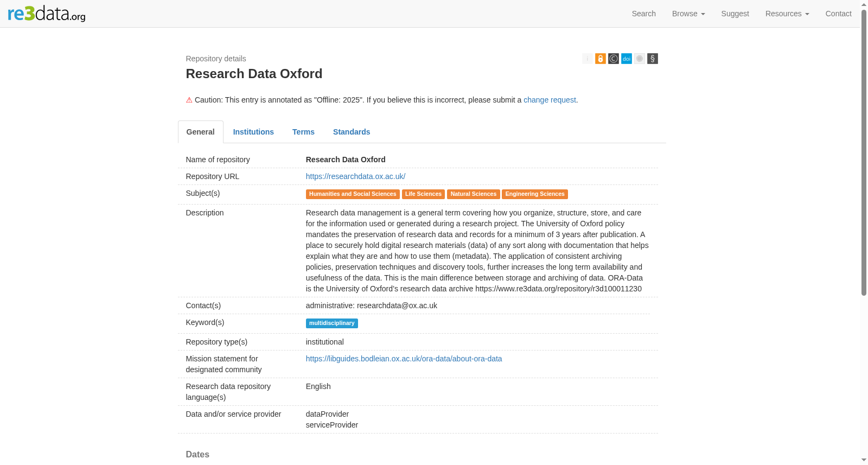
Task: Click the 'dataProvider' value
Action: click(x=327, y=414)
